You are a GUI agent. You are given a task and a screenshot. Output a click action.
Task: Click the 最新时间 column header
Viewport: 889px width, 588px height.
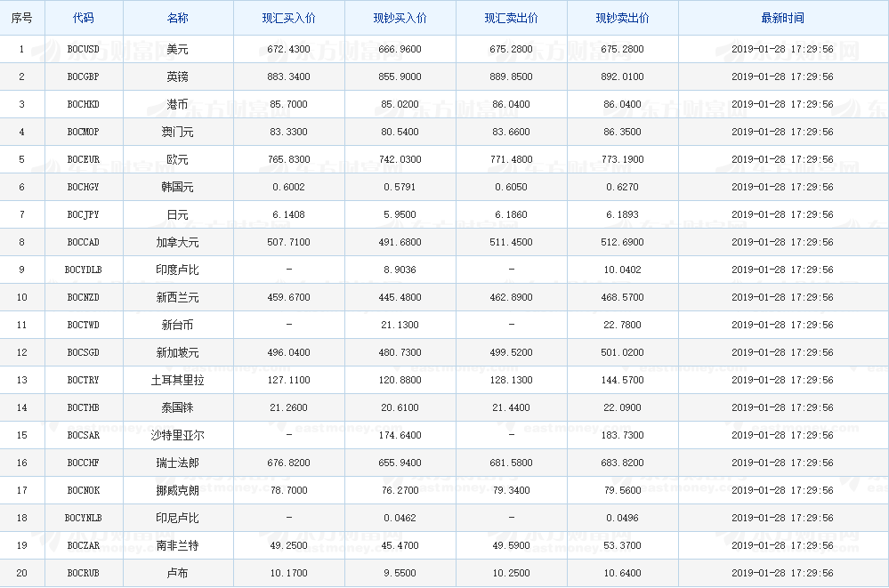[x=782, y=18]
